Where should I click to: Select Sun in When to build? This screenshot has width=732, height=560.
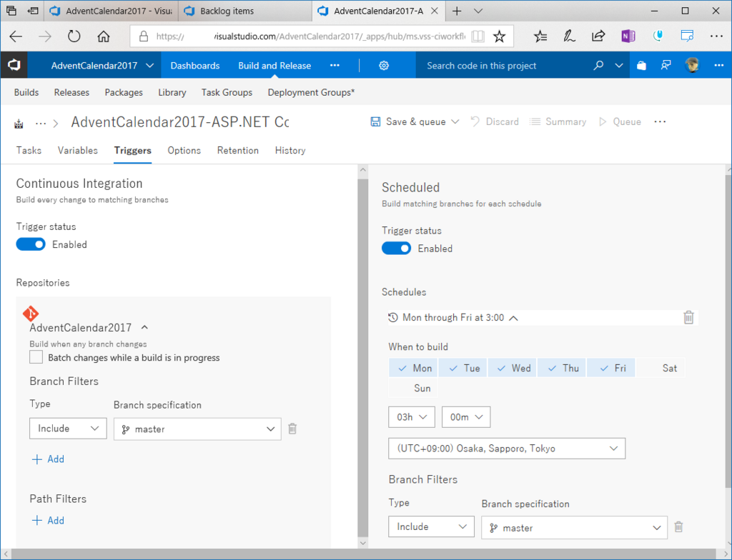(x=413, y=388)
